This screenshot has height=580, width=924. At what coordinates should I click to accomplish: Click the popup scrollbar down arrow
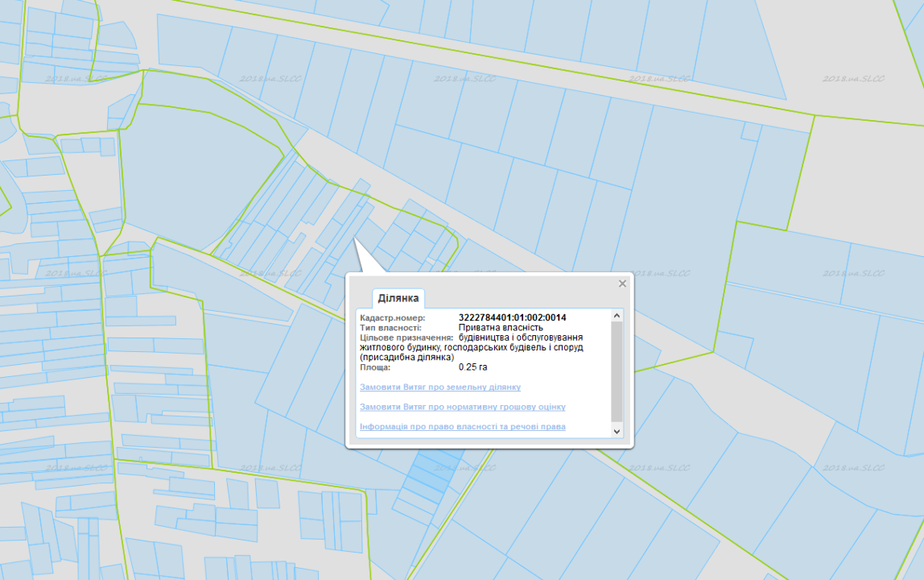tap(617, 431)
